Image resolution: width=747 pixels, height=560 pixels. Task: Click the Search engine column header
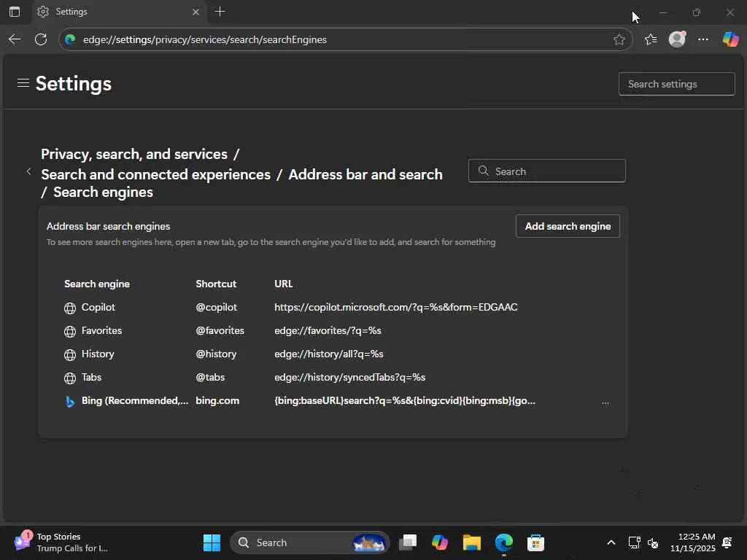[x=97, y=284]
